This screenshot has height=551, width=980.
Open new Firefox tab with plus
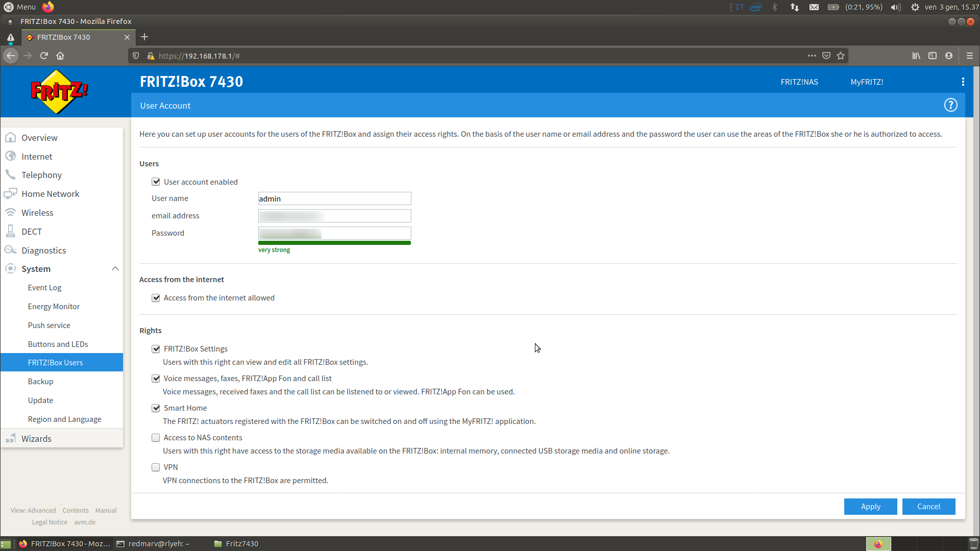click(144, 37)
